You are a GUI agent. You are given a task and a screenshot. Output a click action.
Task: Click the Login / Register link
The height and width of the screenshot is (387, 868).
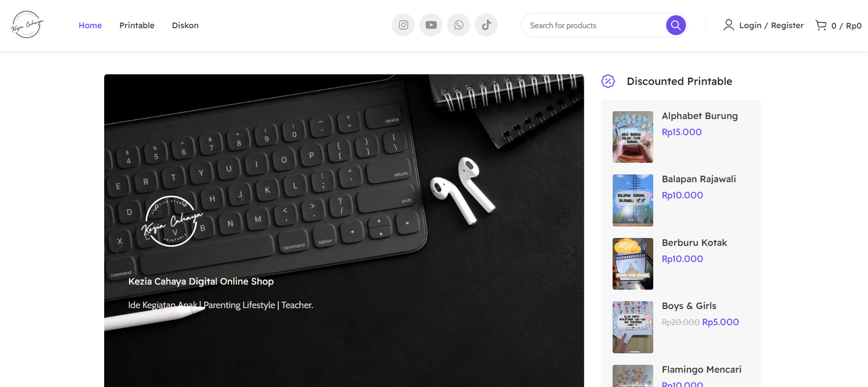(771, 26)
